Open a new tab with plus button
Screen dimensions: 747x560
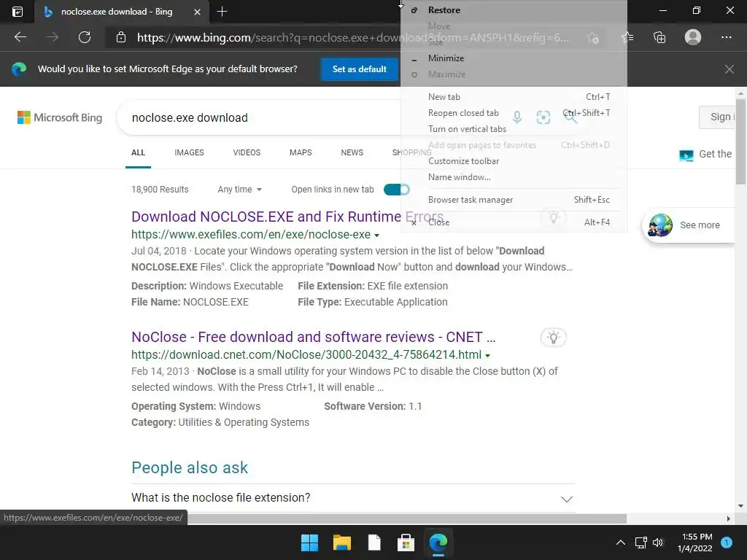point(222,12)
